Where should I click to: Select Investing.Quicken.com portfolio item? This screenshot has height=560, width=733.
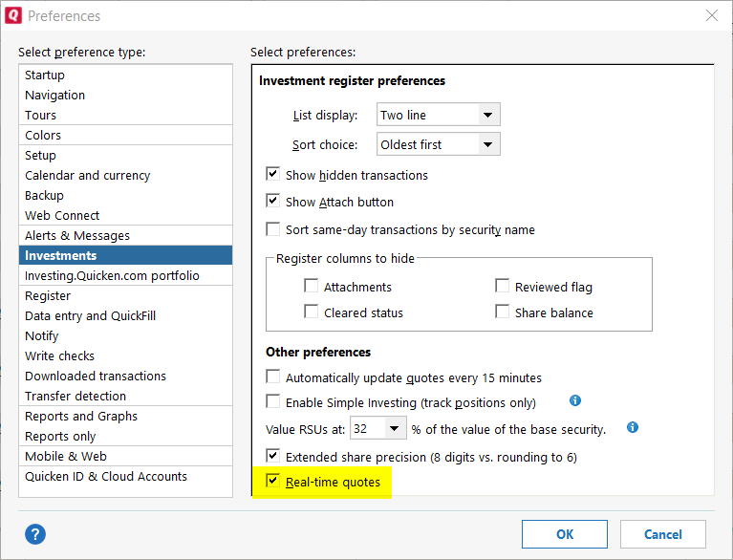coord(125,276)
